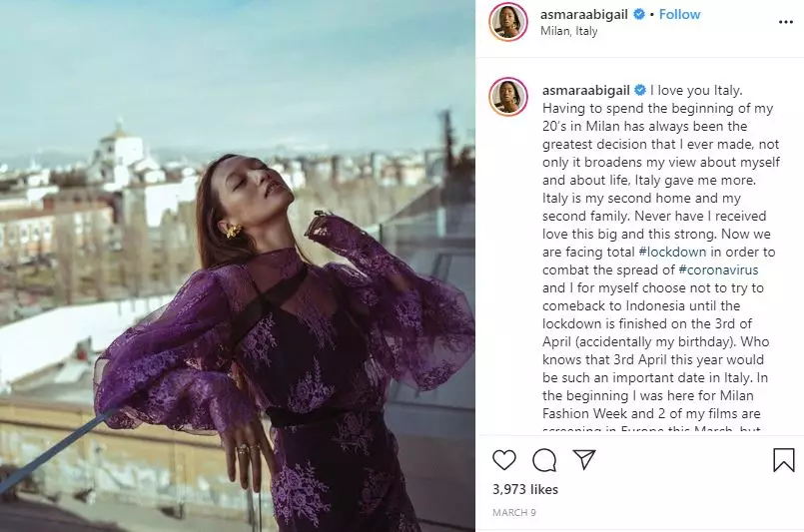Viewport: 804px width, 532px height.
Task: Share the post with the paper plane icon
Action: (584, 459)
